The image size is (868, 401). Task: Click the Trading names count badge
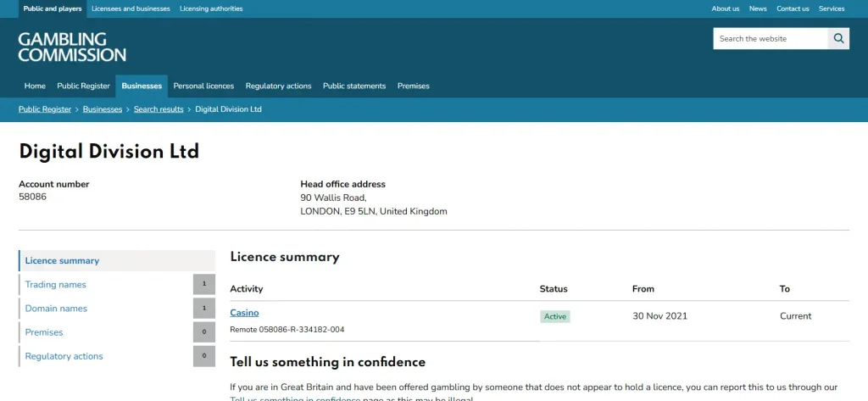click(204, 284)
